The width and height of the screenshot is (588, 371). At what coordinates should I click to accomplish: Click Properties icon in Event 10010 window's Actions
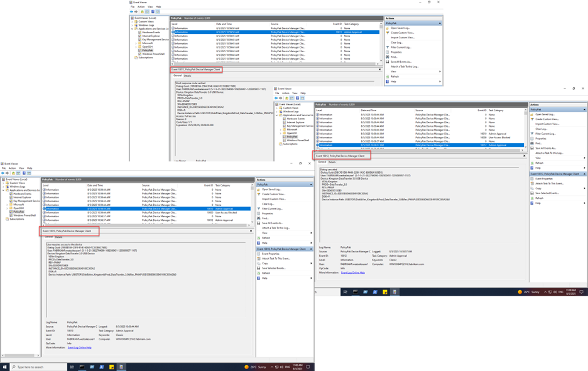point(259,213)
